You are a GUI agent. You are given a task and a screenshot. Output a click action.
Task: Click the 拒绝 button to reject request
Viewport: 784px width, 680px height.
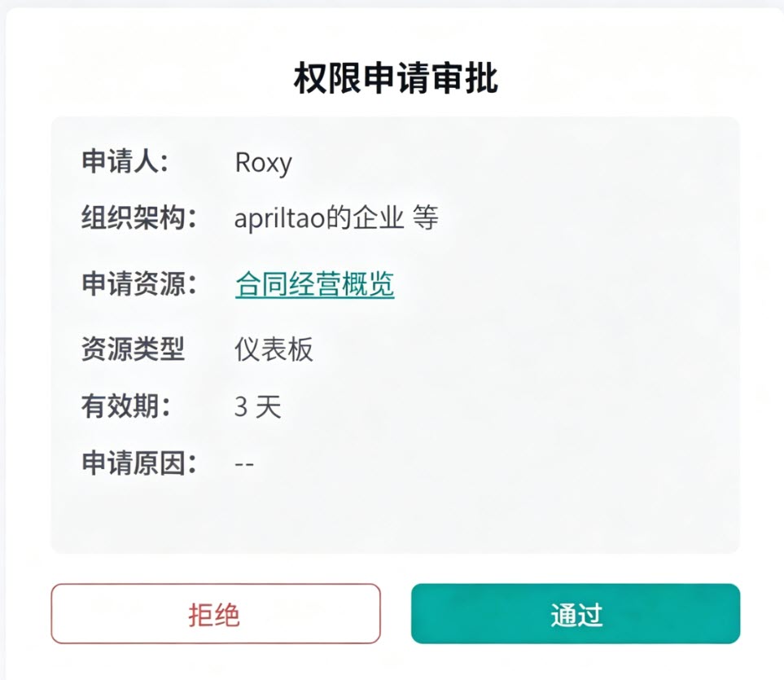(x=216, y=613)
